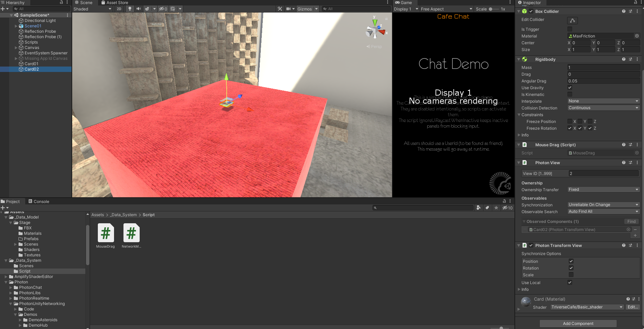Click the Rigidbody Mass input field
The image size is (644, 329).
603,68
